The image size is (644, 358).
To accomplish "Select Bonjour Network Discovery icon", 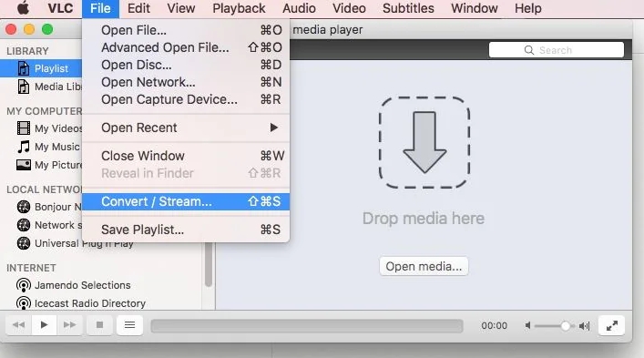I will point(24,207).
